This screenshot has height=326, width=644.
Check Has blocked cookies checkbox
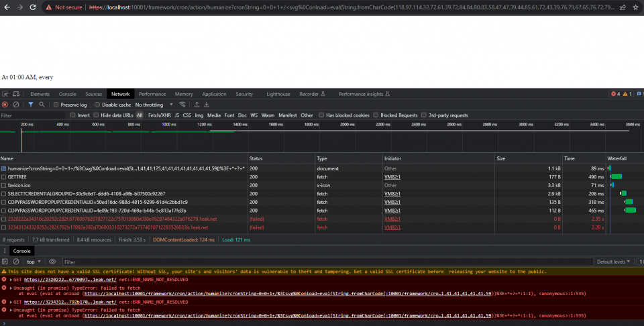tap(321, 115)
